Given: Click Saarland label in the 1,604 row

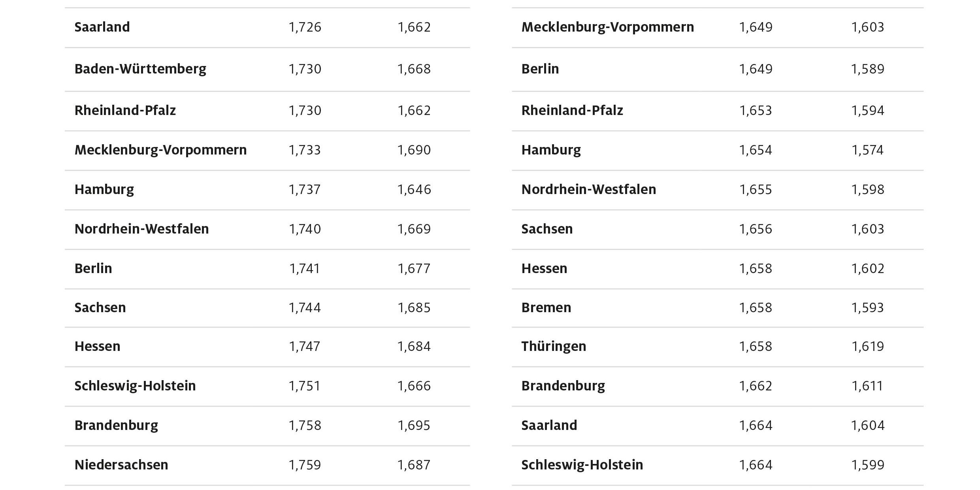Looking at the screenshot, I should pyautogui.click(x=549, y=425).
